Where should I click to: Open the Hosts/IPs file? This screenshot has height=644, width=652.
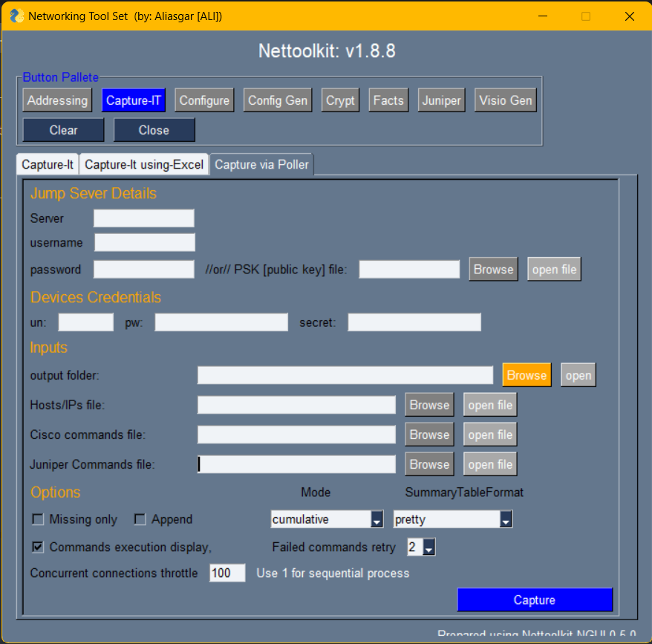point(490,405)
